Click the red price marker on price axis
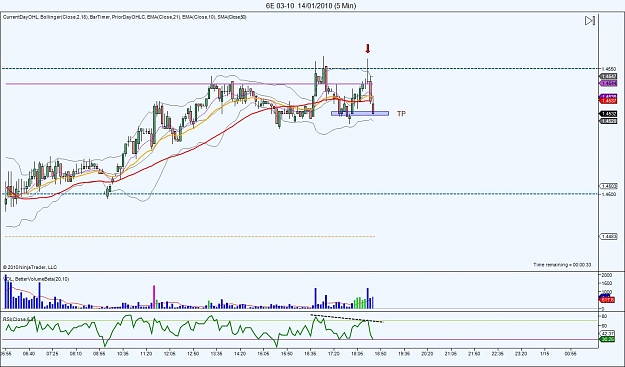This screenshot has height=367, width=625. click(609, 101)
